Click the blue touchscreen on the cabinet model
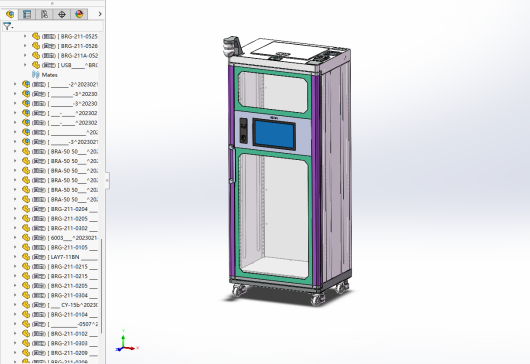The width and height of the screenshot is (530, 364). coord(274,134)
